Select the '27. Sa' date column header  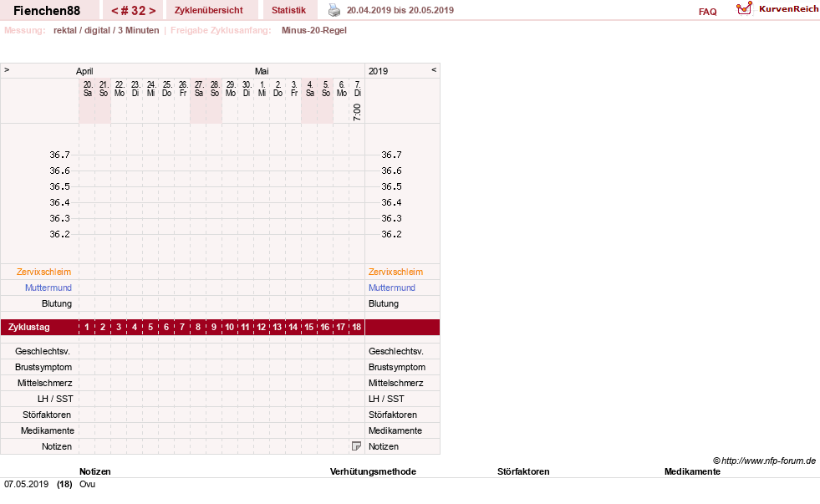click(x=199, y=89)
